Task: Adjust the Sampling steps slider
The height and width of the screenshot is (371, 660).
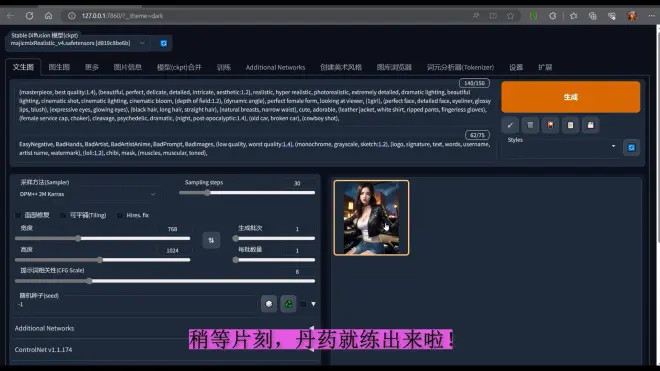Action: [x=247, y=193]
